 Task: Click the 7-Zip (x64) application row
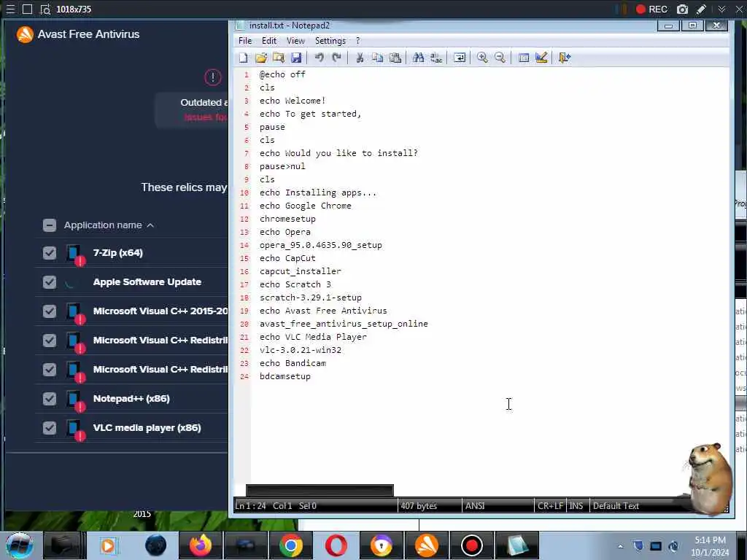tap(132, 253)
